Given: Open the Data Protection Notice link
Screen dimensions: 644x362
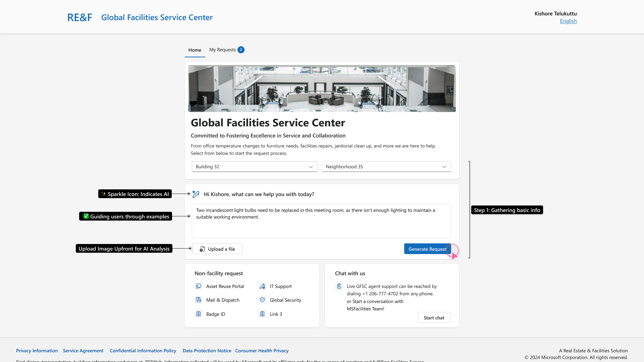Looking at the screenshot, I should point(207,351).
